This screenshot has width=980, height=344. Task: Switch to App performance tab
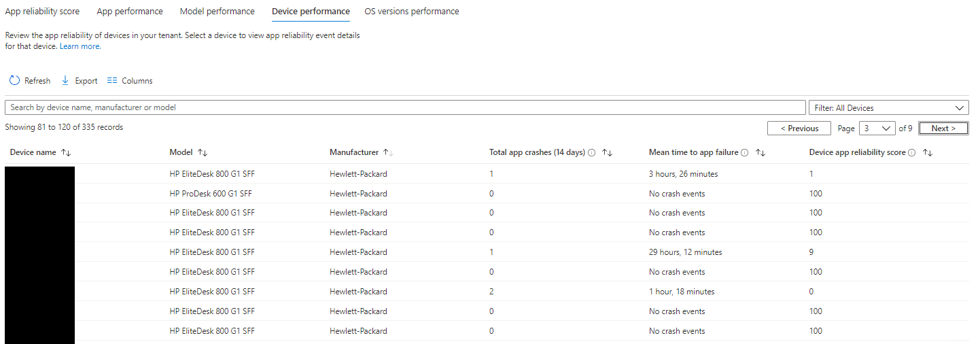[130, 12]
